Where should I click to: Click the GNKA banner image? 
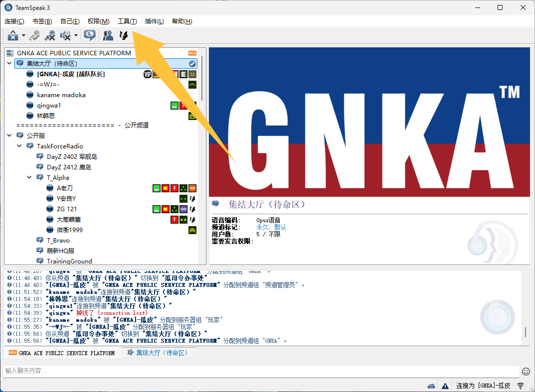pos(369,122)
